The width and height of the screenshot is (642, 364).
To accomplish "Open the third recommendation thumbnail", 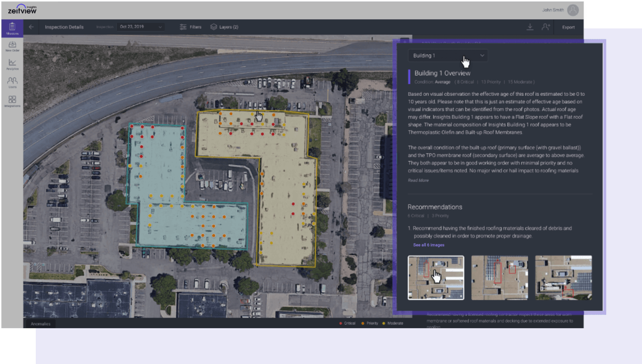I will click(563, 277).
